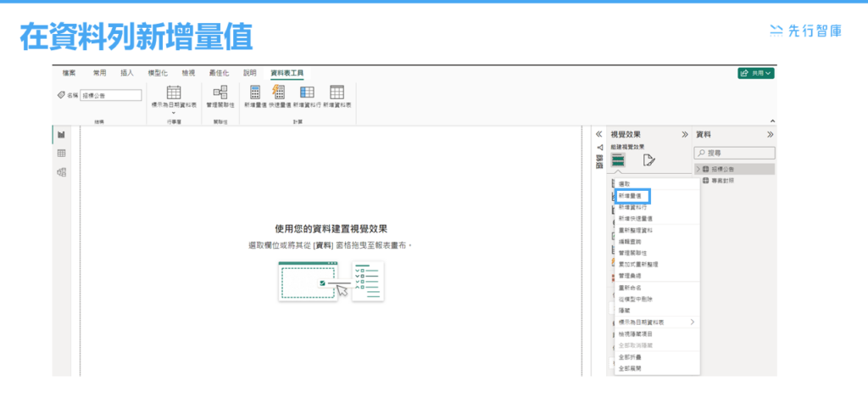Viewport: 868px width, 398px height.
Task: Click the 新增資料表 table icon in ribbon
Action: click(x=337, y=92)
